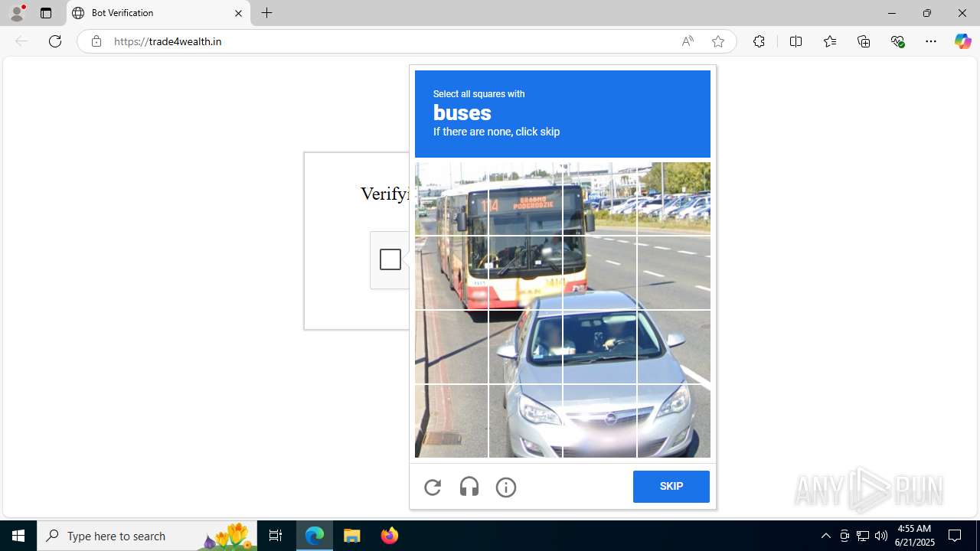Select tile showing bus destination sign 114
Image resolution: width=980 pixels, height=551 pixels.
(x=525, y=198)
